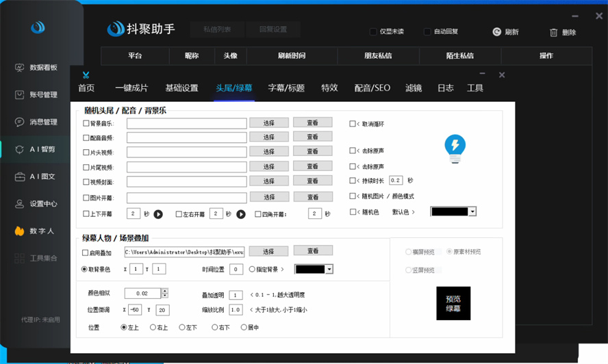608x364 pixels.
Task: Open 设置中心 in the sidebar
Action: pyautogui.click(x=36, y=203)
